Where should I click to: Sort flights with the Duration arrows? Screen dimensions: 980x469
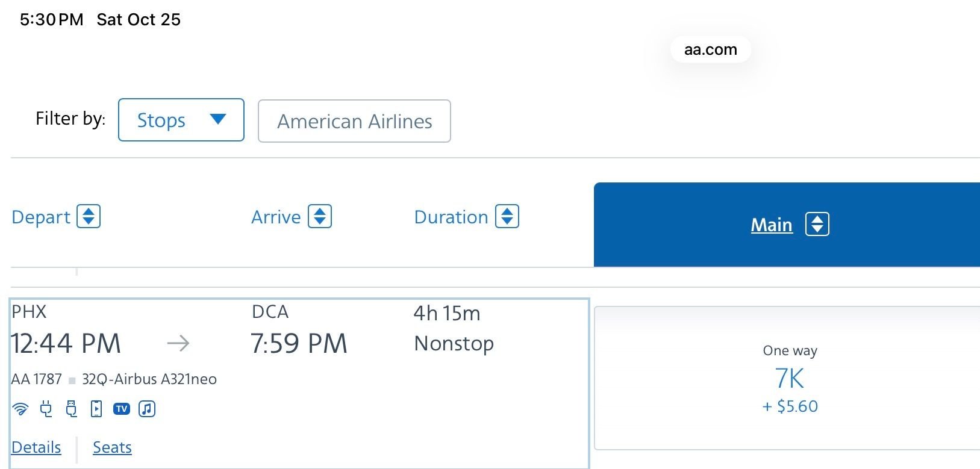tap(507, 217)
